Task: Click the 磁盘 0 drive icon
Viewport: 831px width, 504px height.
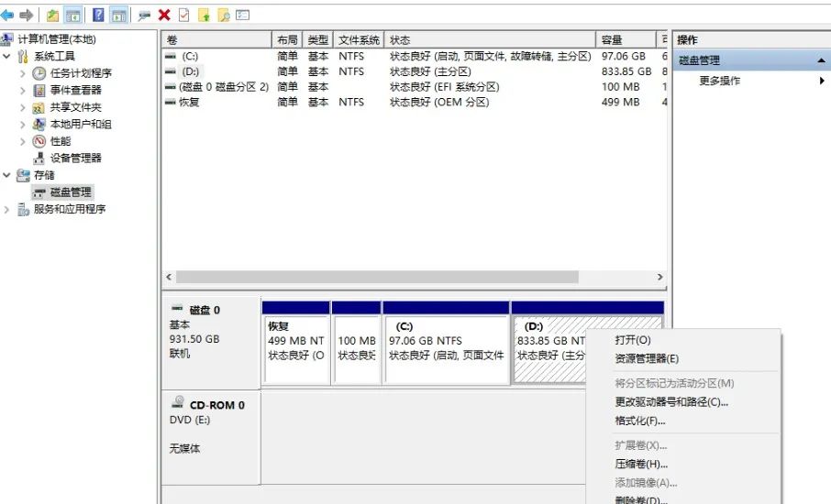Action: [177, 308]
